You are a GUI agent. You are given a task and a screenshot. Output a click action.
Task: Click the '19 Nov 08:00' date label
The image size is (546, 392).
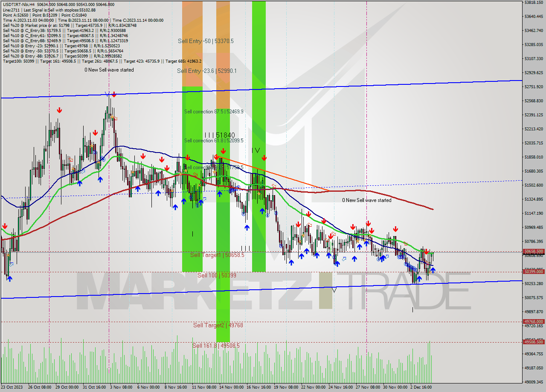pos(286,387)
